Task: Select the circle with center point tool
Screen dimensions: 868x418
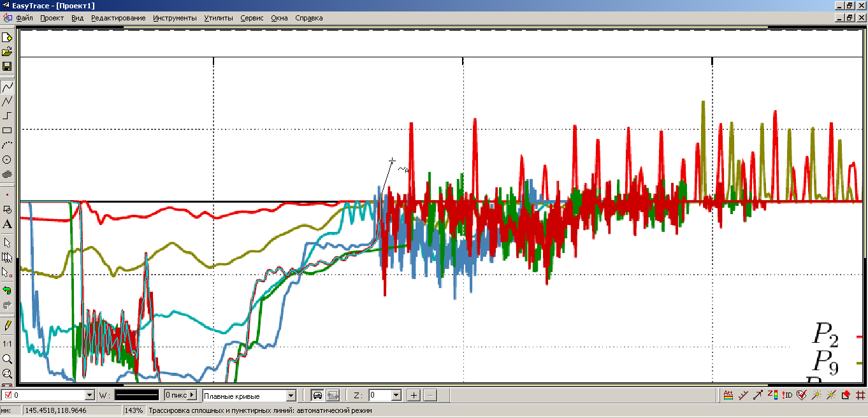Action: (7, 159)
